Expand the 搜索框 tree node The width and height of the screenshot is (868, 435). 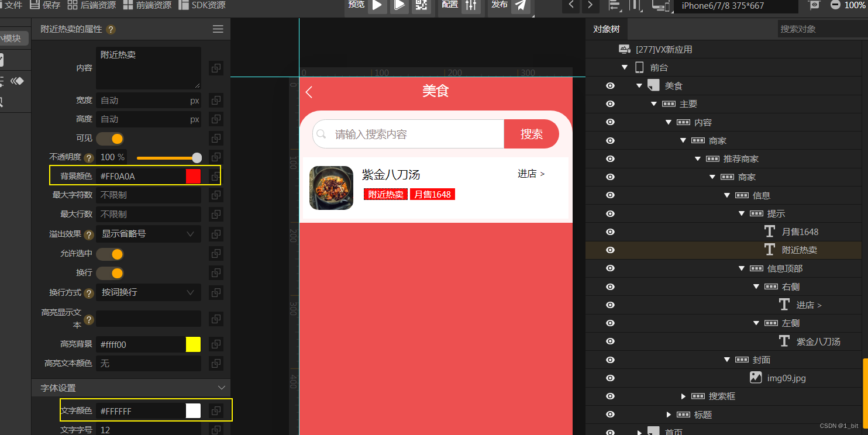[x=683, y=396]
